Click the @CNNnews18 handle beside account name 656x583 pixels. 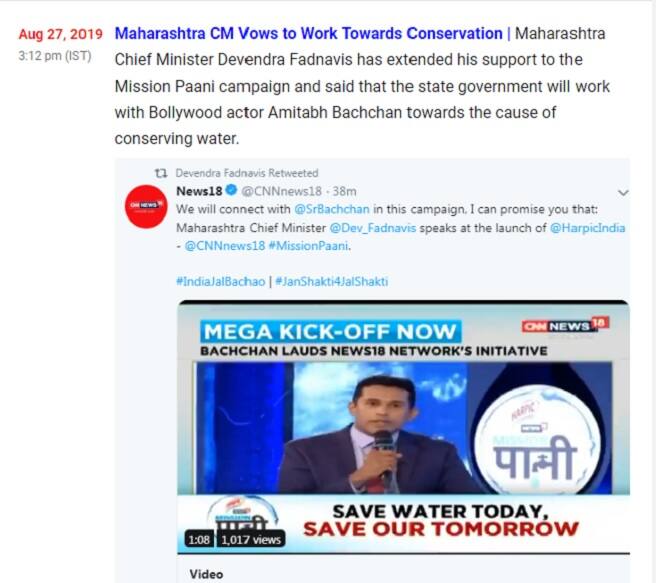click(282, 191)
